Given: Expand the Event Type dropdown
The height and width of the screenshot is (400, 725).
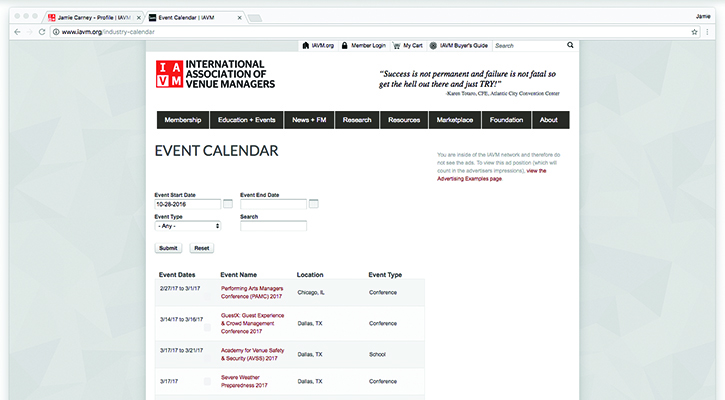Looking at the screenshot, I should click(188, 226).
